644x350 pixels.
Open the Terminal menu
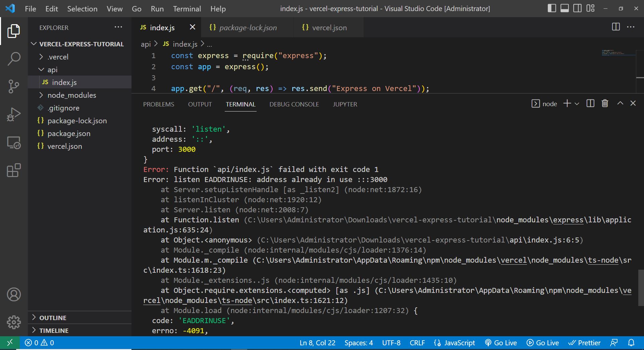[x=187, y=9]
